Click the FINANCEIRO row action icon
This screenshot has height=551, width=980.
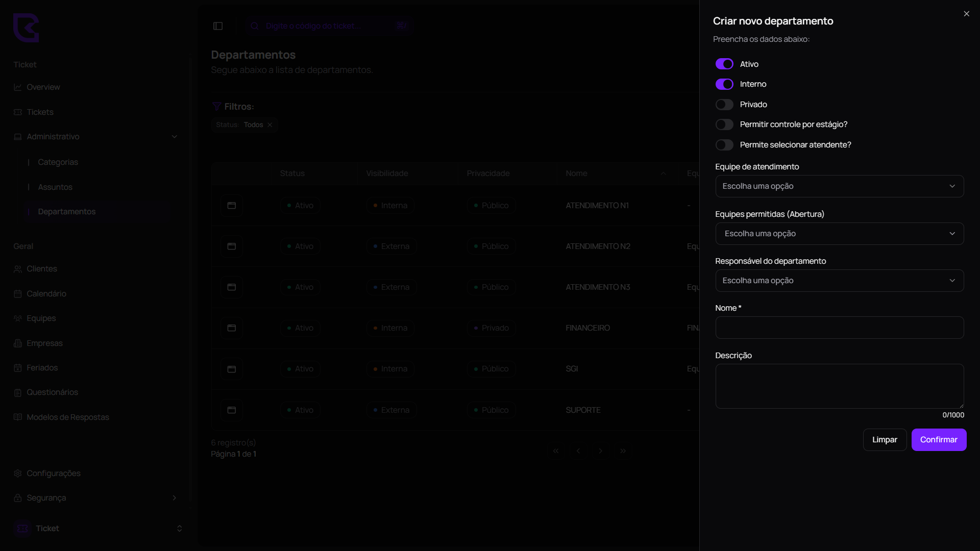point(231,328)
